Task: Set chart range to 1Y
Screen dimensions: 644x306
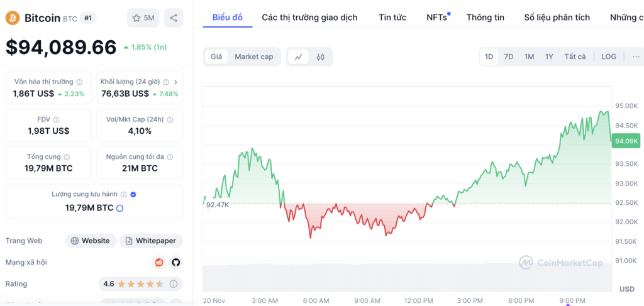Action: (549, 57)
